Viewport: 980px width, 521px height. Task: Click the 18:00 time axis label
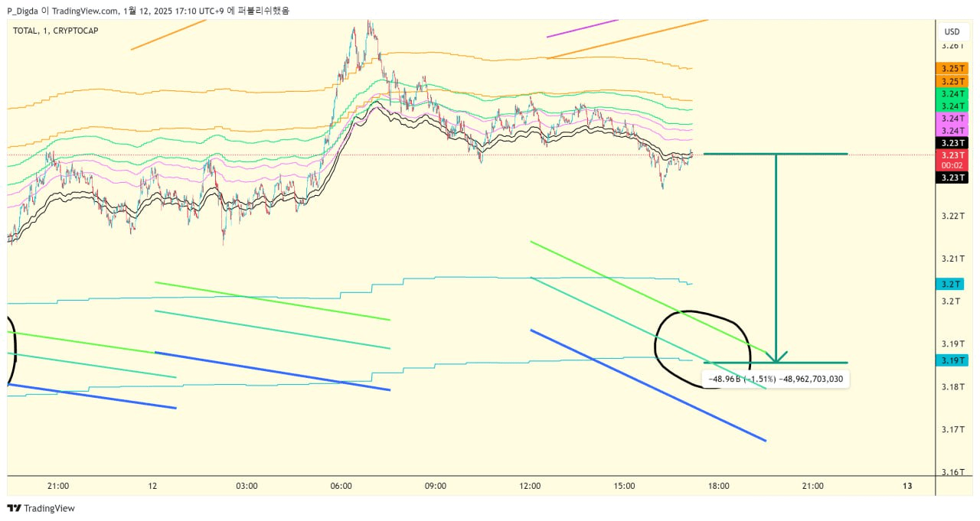[718, 486]
